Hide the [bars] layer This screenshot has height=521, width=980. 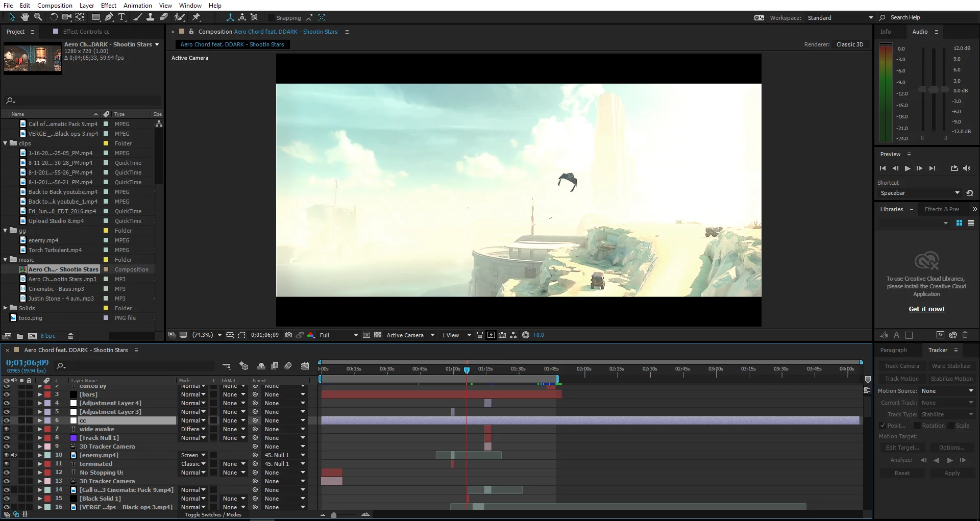[x=7, y=394]
